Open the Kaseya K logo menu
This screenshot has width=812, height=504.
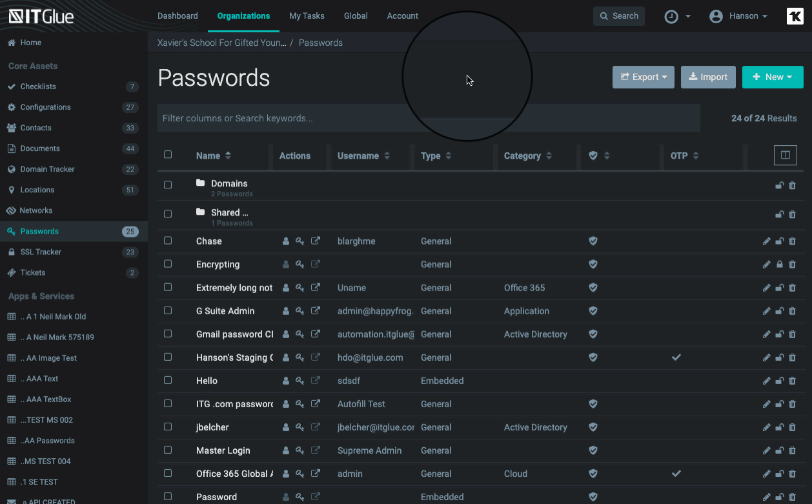click(x=795, y=16)
